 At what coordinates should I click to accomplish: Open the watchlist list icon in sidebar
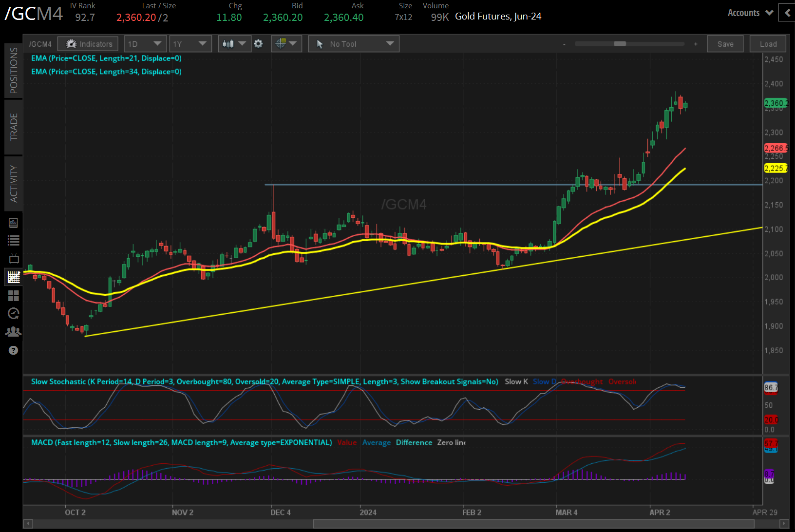pos(13,240)
